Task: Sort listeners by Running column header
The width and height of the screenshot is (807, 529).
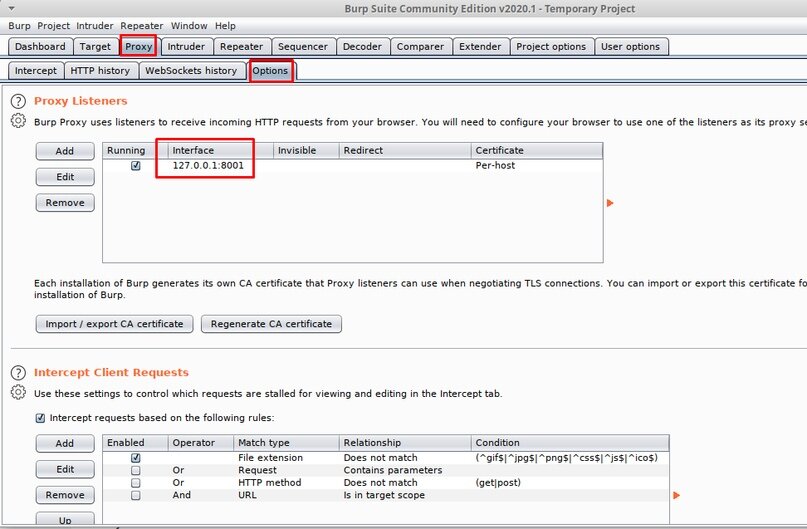Action: coord(135,150)
